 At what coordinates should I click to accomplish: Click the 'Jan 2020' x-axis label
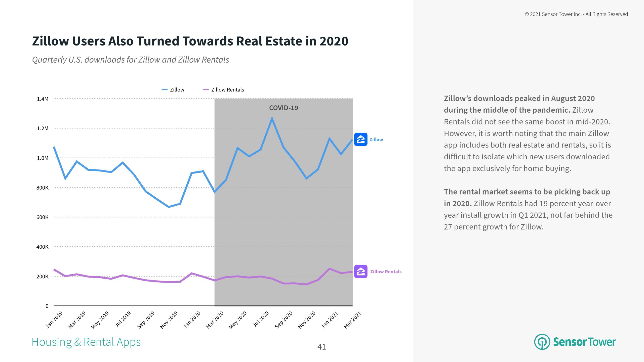pyautogui.click(x=192, y=320)
